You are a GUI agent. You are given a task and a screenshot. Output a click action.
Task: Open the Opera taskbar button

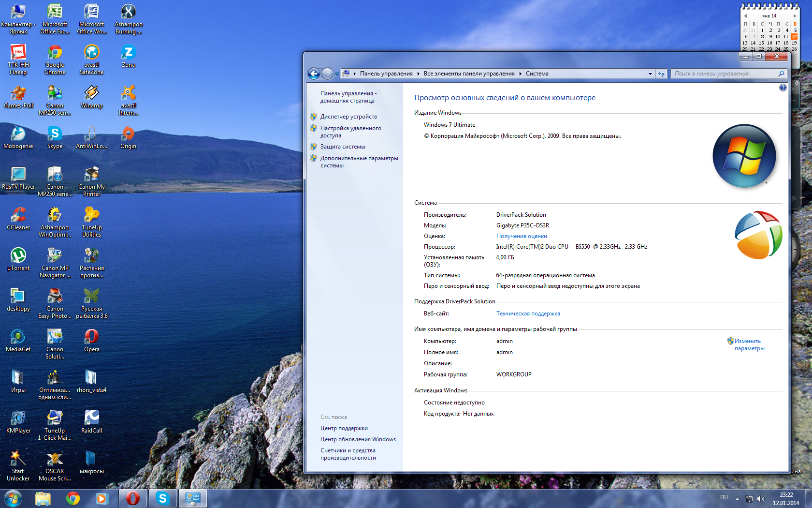[x=133, y=498]
